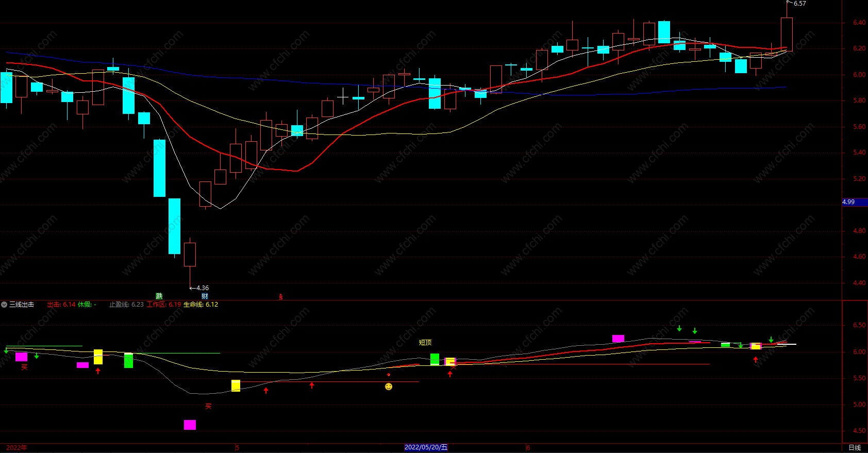Click the month 6 marker on time axis
This screenshot has height=453, width=868.
528,447
